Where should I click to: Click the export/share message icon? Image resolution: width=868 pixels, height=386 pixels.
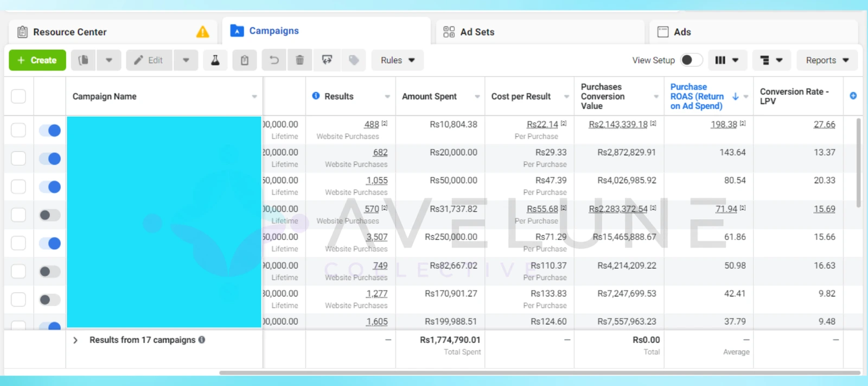point(327,60)
